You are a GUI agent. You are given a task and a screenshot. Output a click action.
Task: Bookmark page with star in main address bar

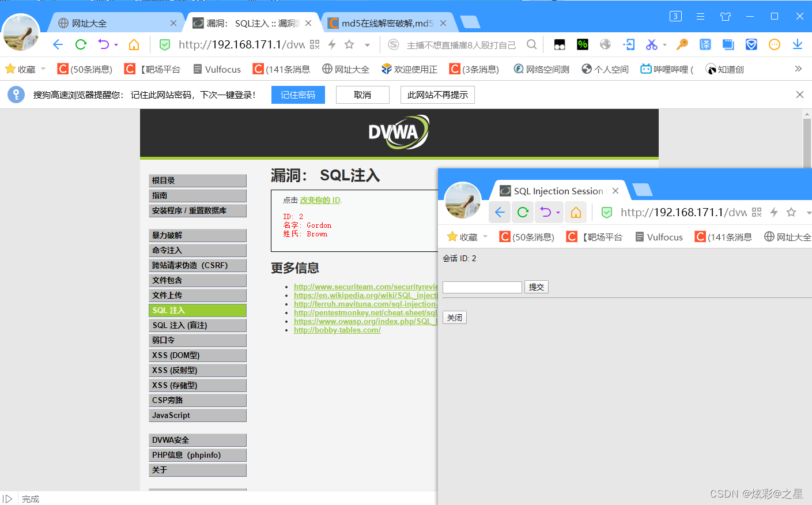pos(349,44)
